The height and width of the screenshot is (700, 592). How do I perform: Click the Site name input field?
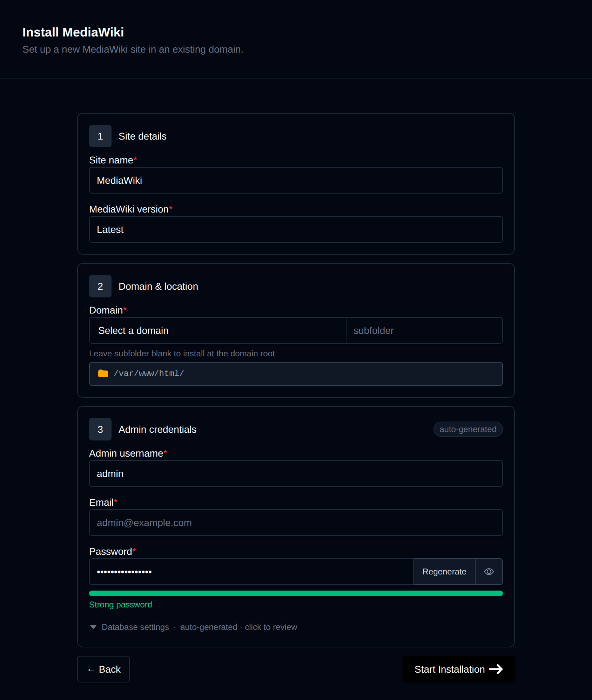(x=296, y=180)
